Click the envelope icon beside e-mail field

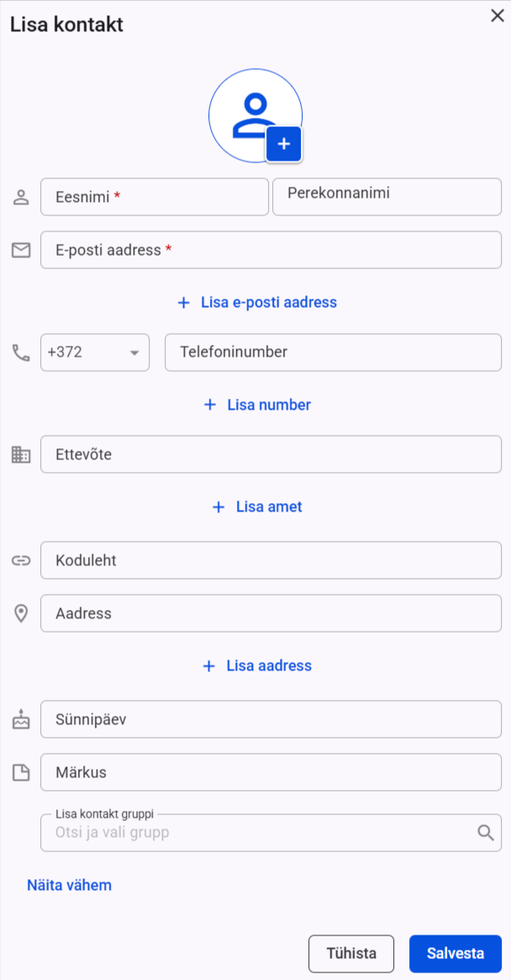point(21,251)
